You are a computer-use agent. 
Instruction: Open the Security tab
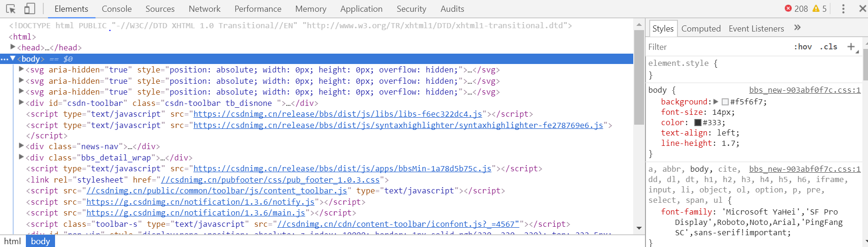tap(411, 9)
